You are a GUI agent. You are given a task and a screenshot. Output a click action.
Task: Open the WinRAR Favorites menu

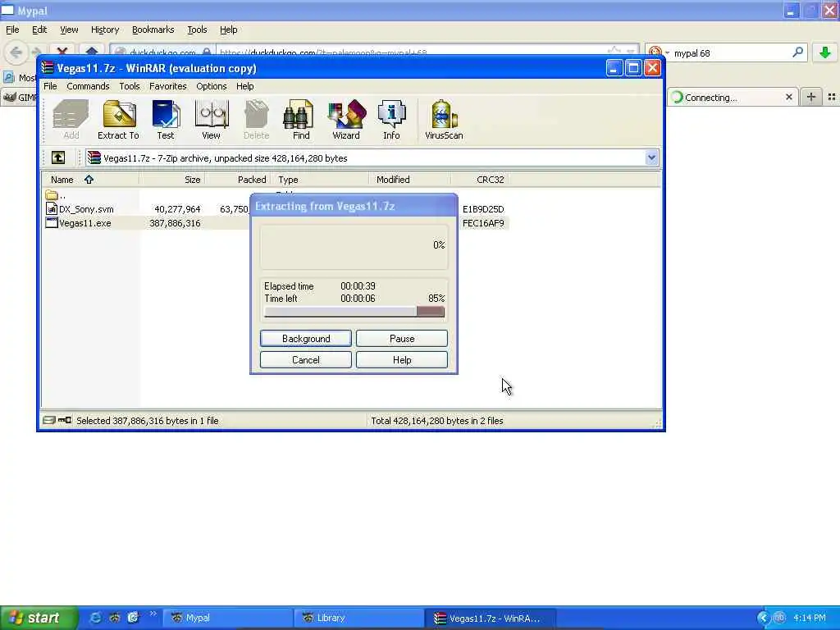(x=167, y=86)
